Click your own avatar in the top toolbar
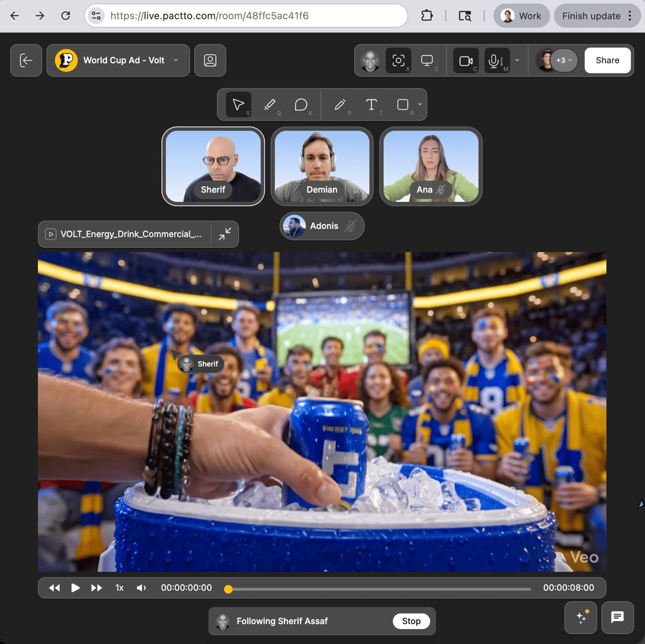 370,61
